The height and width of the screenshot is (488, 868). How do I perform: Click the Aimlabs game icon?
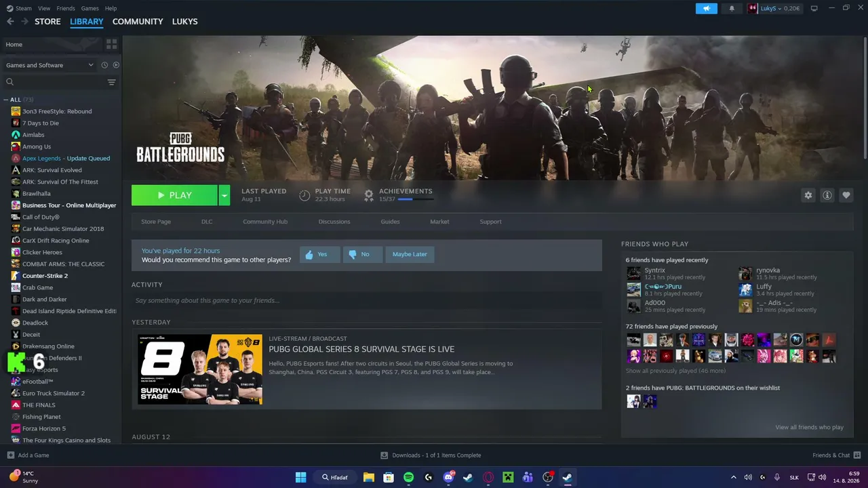(16, 135)
